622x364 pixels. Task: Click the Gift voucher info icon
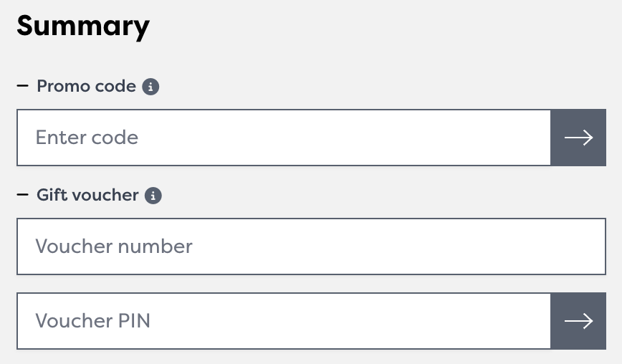pyautogui.click(x=153, y=195)
